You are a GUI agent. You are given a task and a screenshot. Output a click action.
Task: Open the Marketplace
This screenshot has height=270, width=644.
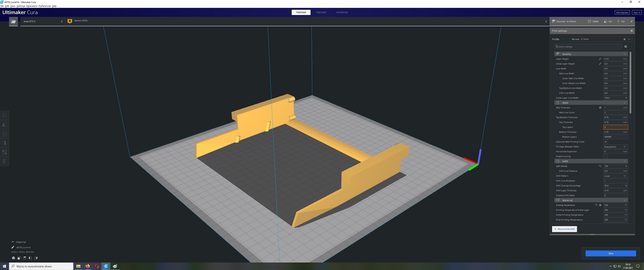(x=622, y=12)
